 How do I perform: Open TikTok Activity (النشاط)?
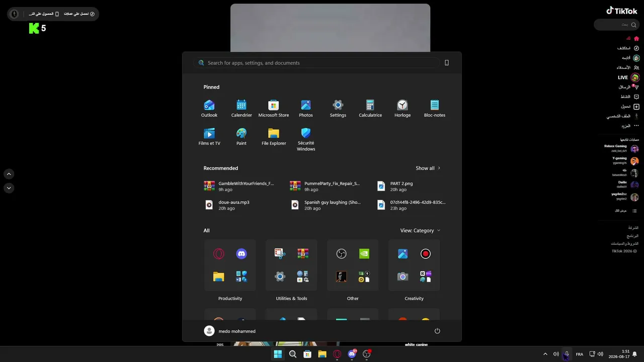tap(630, 97)
